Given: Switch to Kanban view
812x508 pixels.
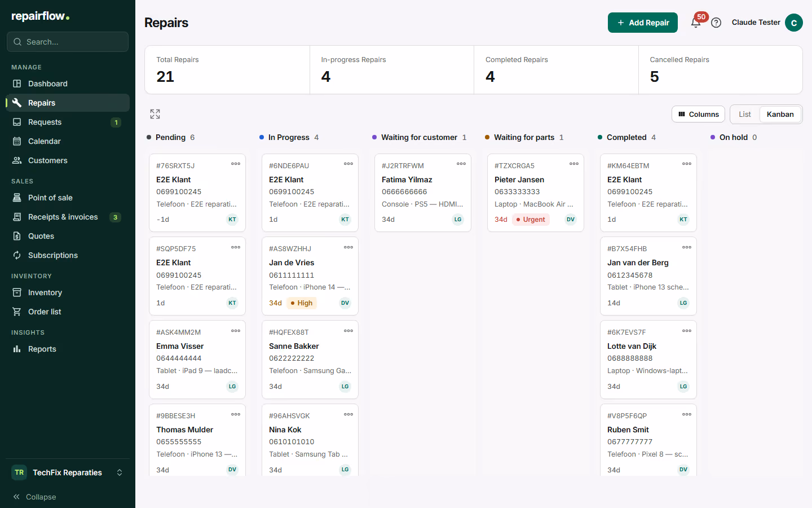Looking at the screenshot, I should pos(780,114).
